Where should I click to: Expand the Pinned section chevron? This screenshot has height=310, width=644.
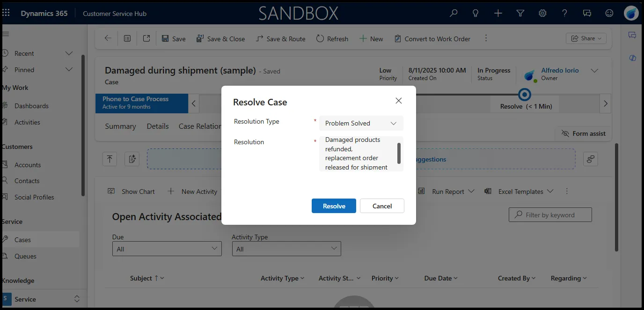point(69,70)
